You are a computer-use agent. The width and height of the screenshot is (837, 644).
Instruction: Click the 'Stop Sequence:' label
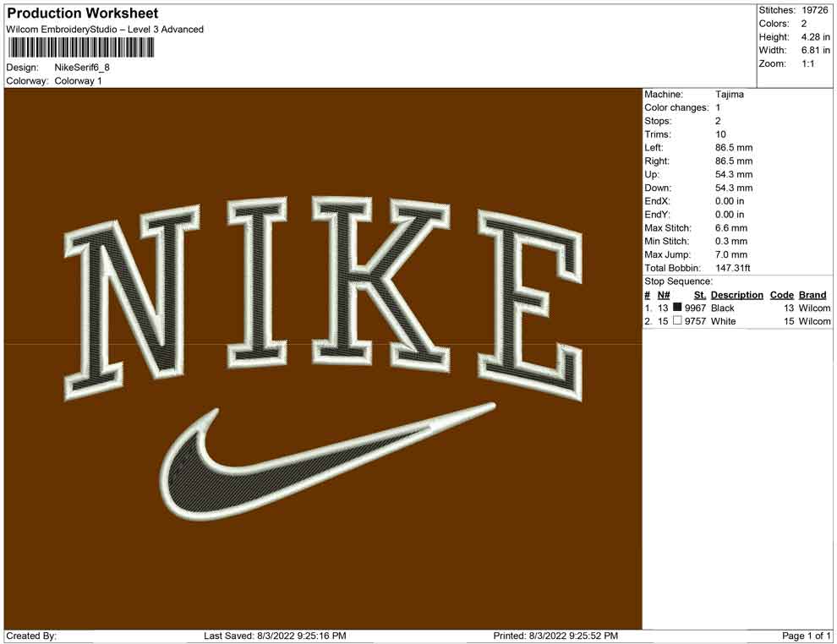pos(678,281)
